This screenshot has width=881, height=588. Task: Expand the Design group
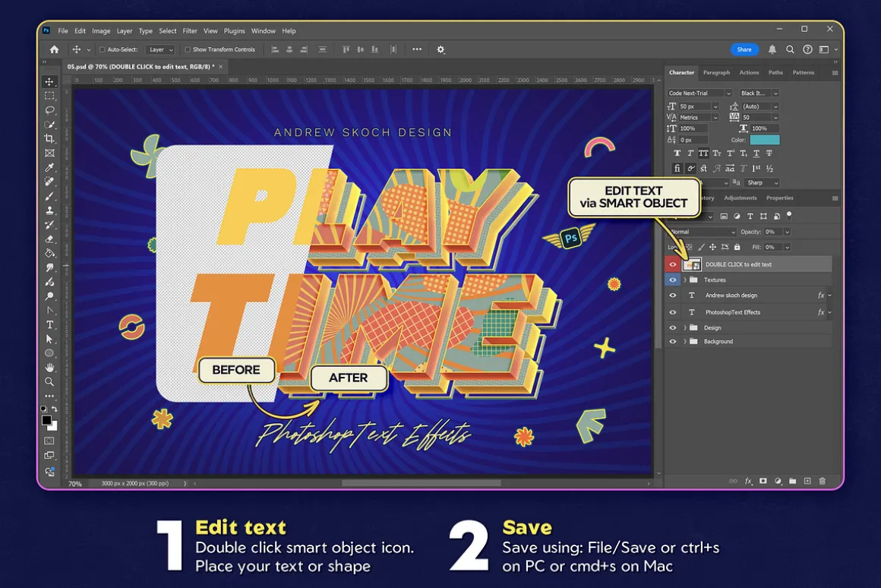coord(685,327)
